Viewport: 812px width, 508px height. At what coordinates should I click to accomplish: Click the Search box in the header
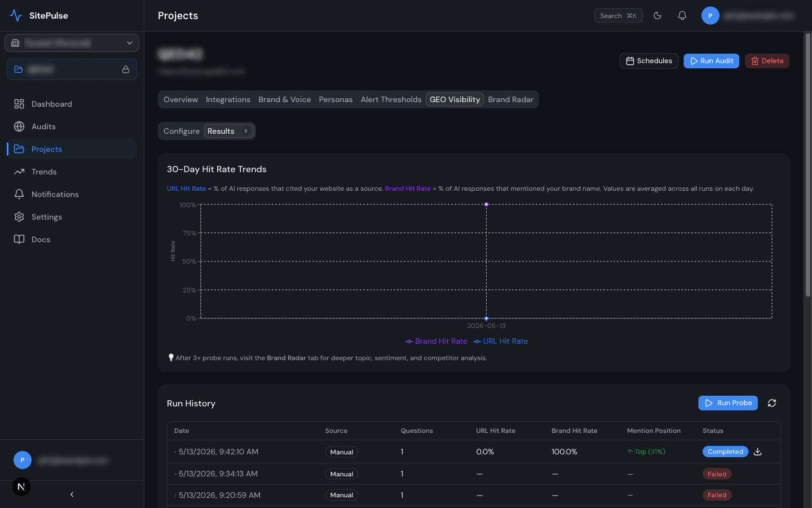click(x=618, y=16)
